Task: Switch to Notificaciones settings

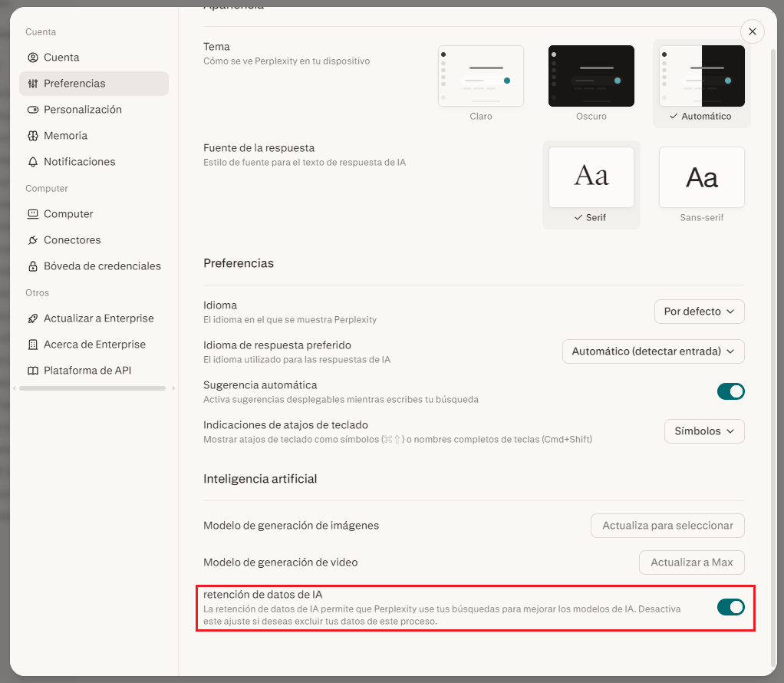Action: tap(94, 162)
